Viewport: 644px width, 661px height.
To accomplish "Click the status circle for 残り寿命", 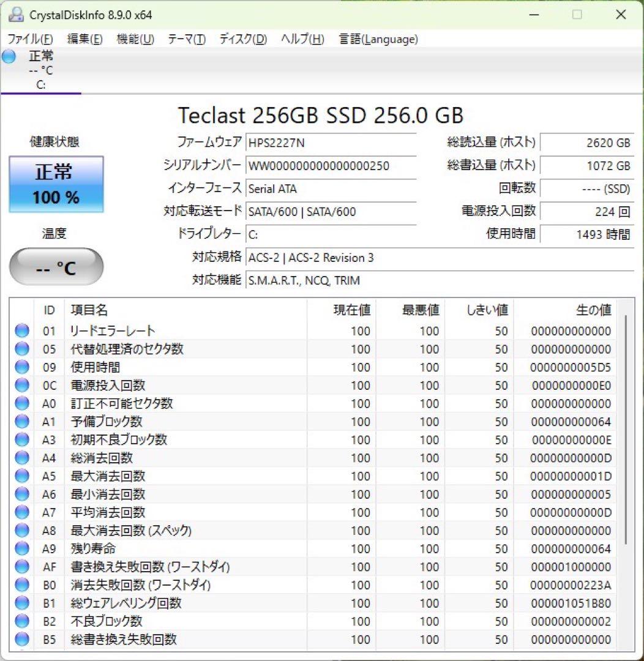I will tap(21, 548).
